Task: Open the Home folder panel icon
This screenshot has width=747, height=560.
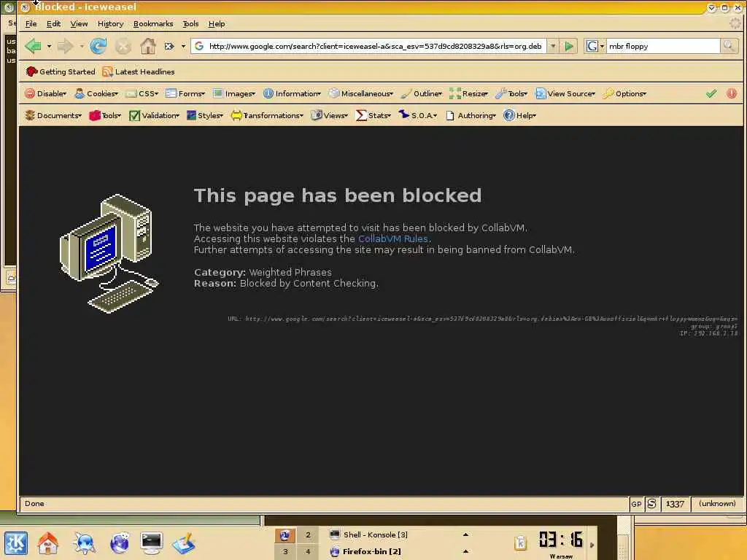Action: [x=48, y=543]
